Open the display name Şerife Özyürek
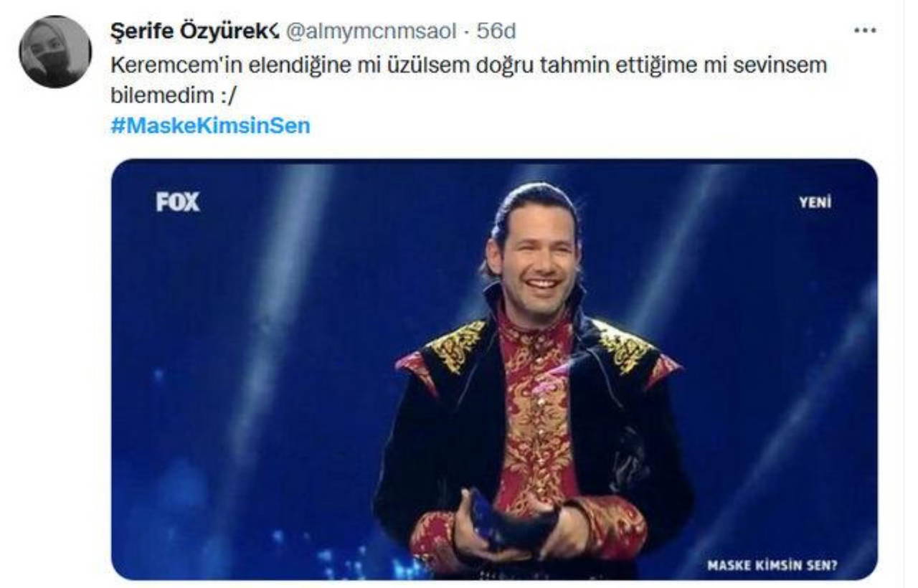 coord(189,31)
